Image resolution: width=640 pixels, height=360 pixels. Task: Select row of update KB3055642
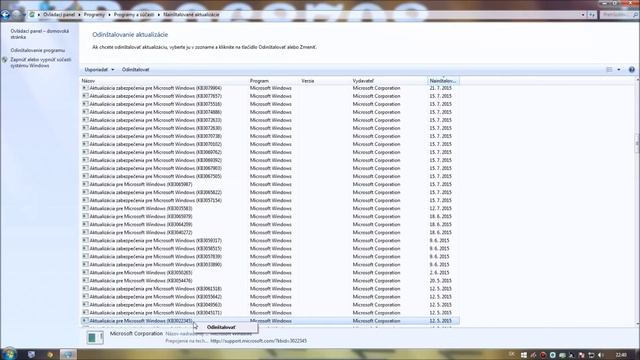click(x=270, y=297)
